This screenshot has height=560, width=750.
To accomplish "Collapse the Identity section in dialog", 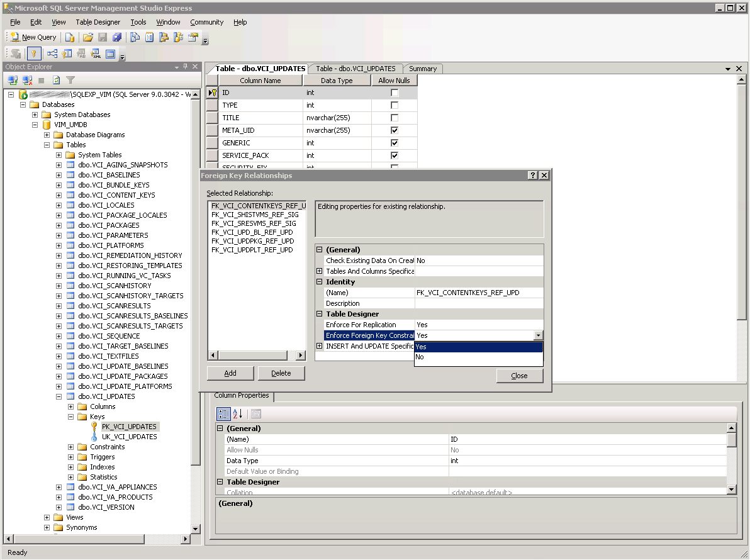I will [320, 282].
